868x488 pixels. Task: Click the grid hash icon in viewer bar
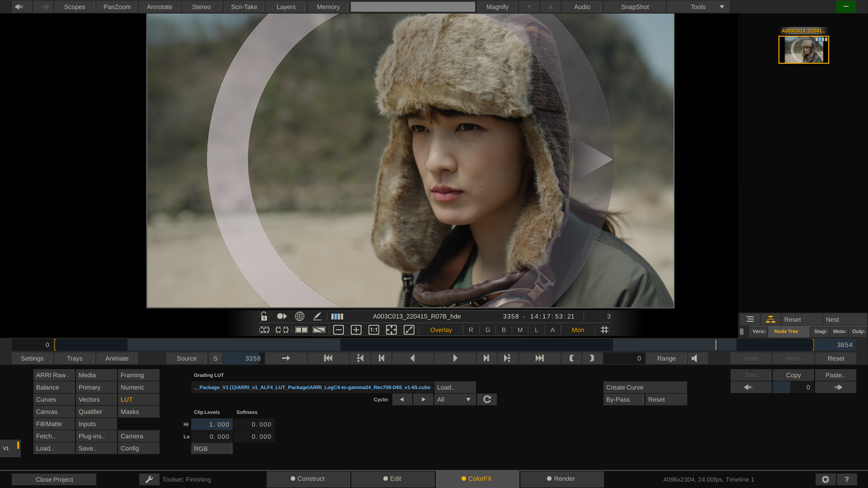tap(604, 330)
